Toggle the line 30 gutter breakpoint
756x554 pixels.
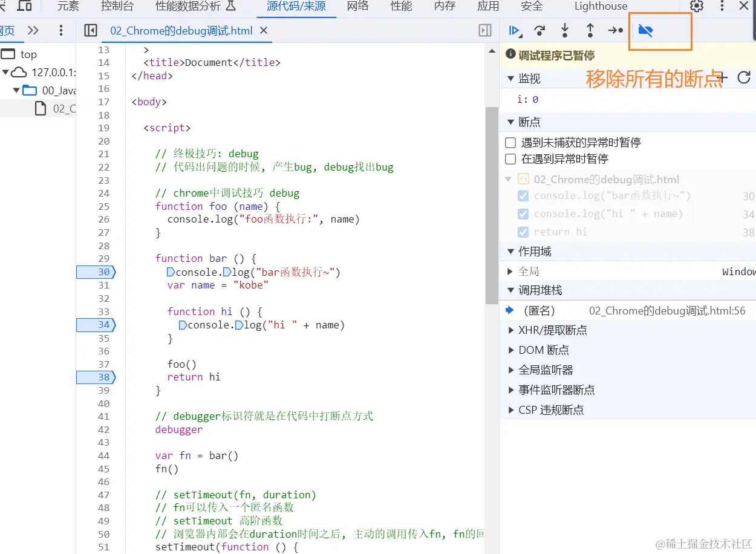pyautogui.click(x=96, y=272)
